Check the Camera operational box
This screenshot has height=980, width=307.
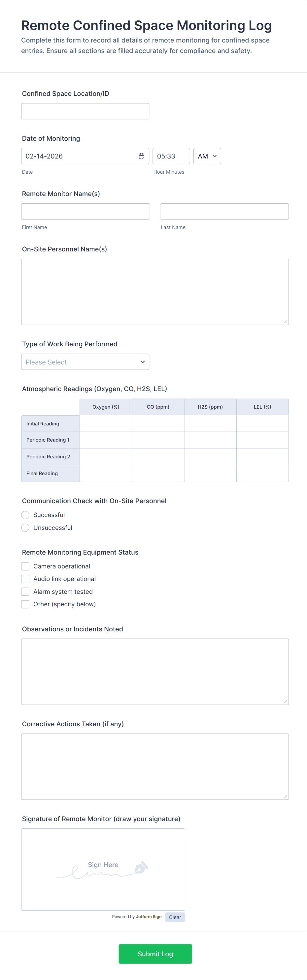25,566
